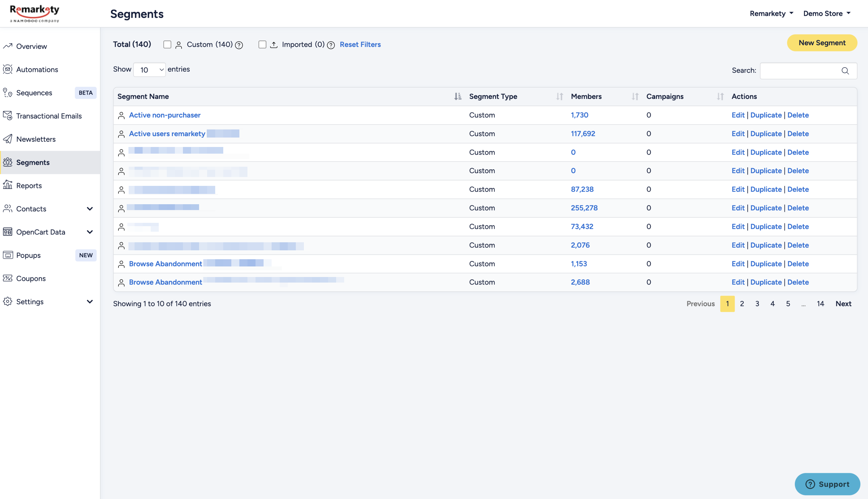868x499 pixels.
Task: Sort by Segment Name column icon
Action: click(x=457, y=96)
